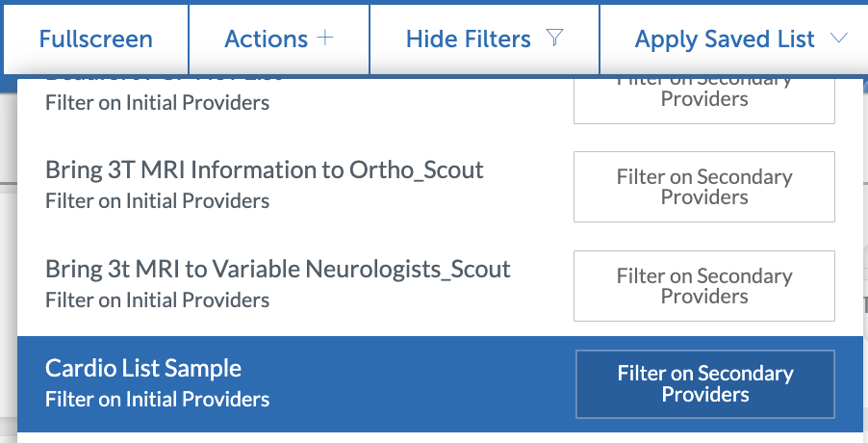
Task: Click Filter on Initial Providers under Neurologists_Scout
Action: [x=157, y=300]
